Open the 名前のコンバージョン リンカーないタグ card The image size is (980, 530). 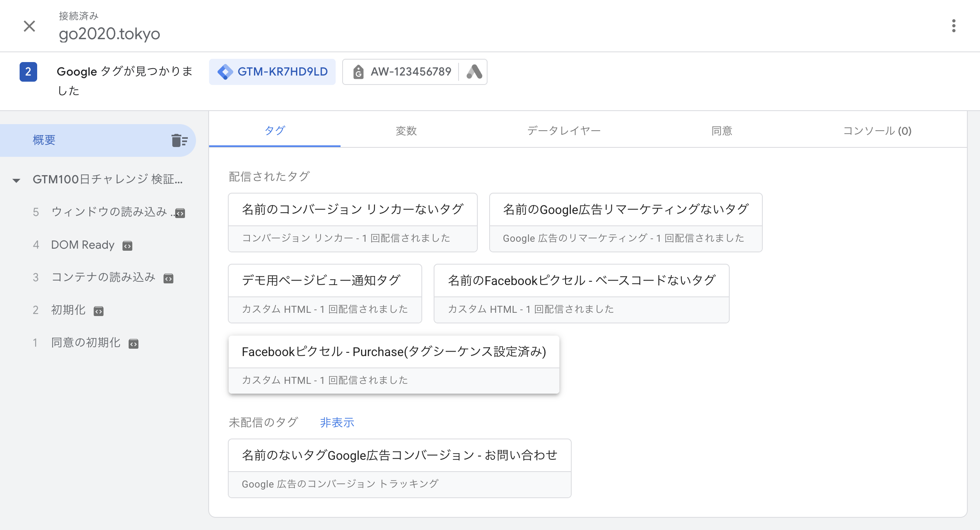tap(353, 223)
